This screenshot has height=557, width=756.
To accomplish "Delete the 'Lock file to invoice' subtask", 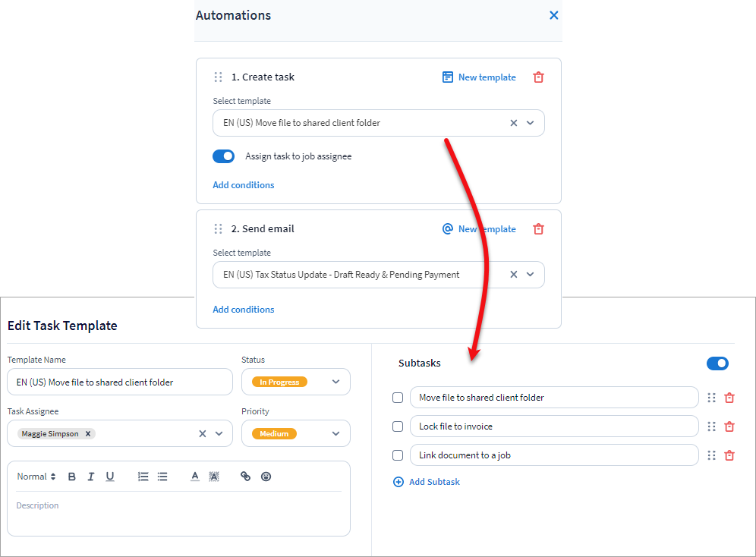I will pyautogui.click(x=729, y=426).
